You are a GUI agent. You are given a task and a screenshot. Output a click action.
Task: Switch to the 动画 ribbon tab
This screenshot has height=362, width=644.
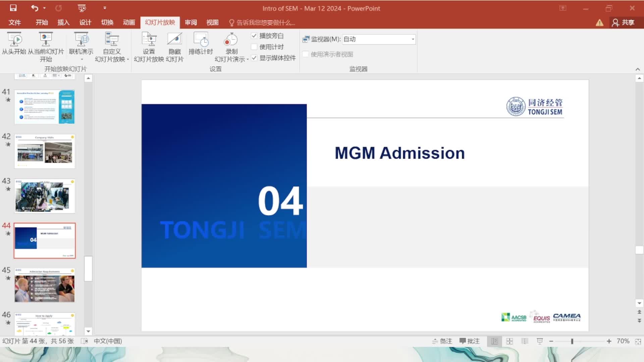(129, 22)
